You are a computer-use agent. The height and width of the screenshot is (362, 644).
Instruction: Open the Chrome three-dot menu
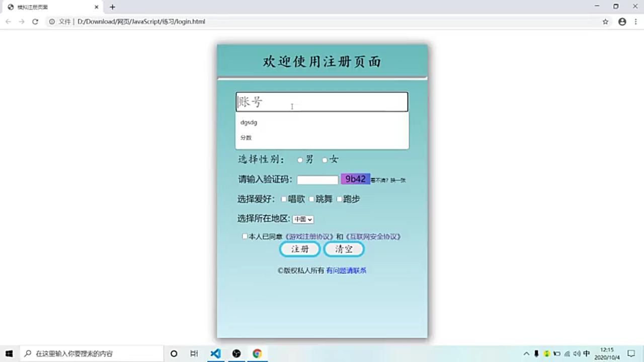pos(637,22)
